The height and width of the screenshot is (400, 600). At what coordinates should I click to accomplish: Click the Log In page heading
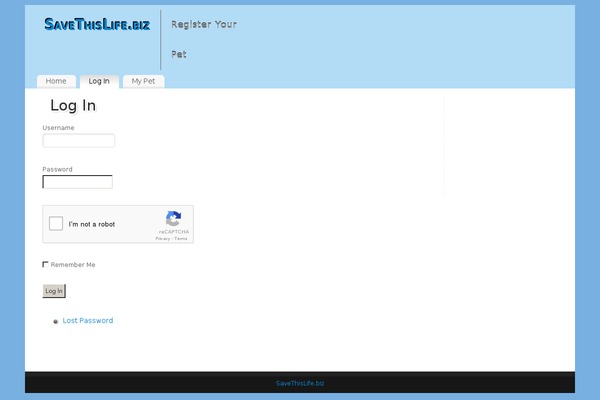(73, 106)
